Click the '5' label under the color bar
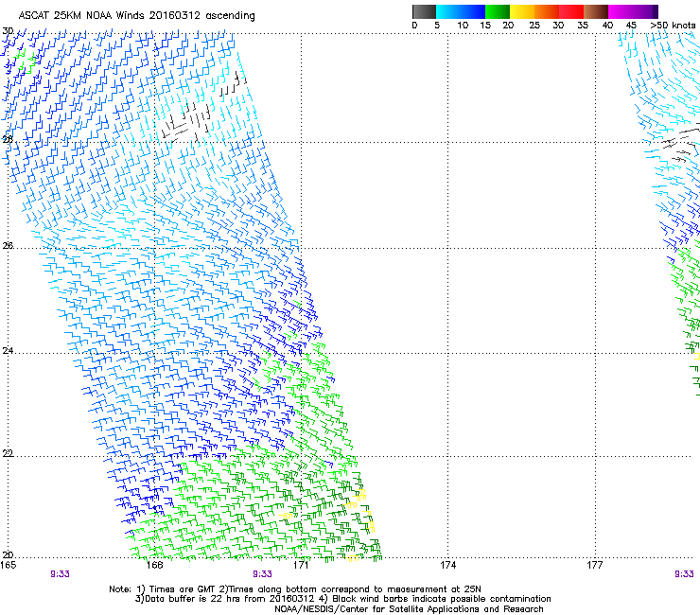The image size is (700, 615). 437,26
